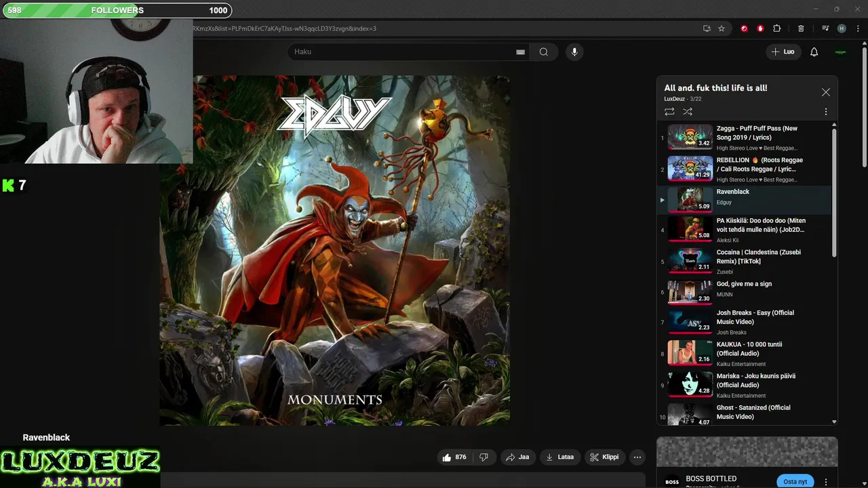The image size is (868, 488).
Task: Open the red hand ad-blocker extension
Action: 760,28
